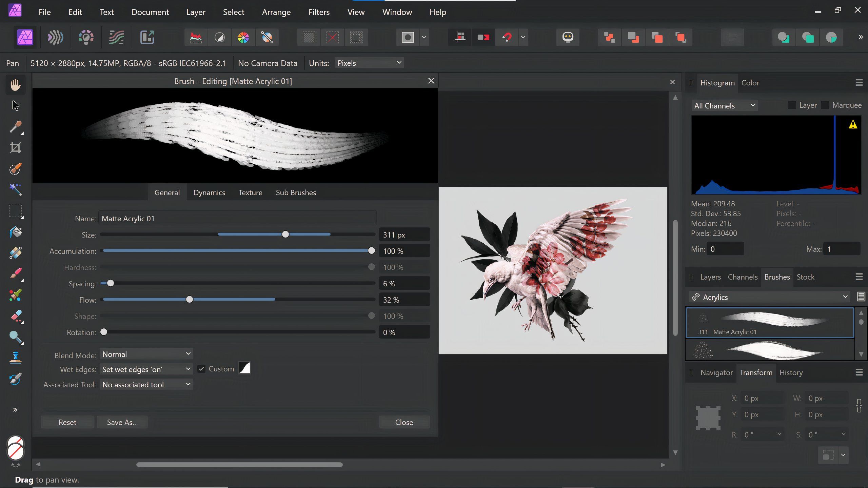Toggle the Custom wet edges checkbox
Image resolution: width=868 pixels, height=488 pixels.
201,368
